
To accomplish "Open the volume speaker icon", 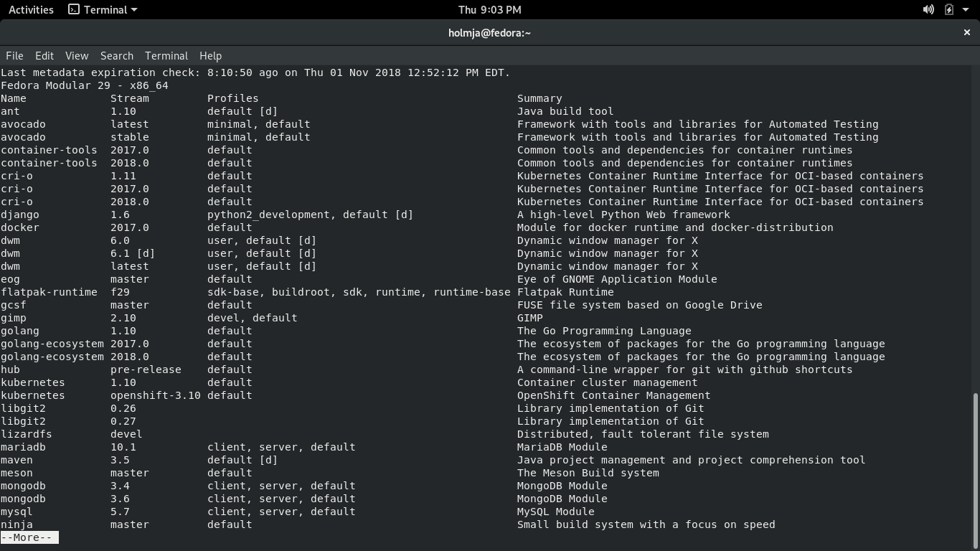I will point(928,9).
